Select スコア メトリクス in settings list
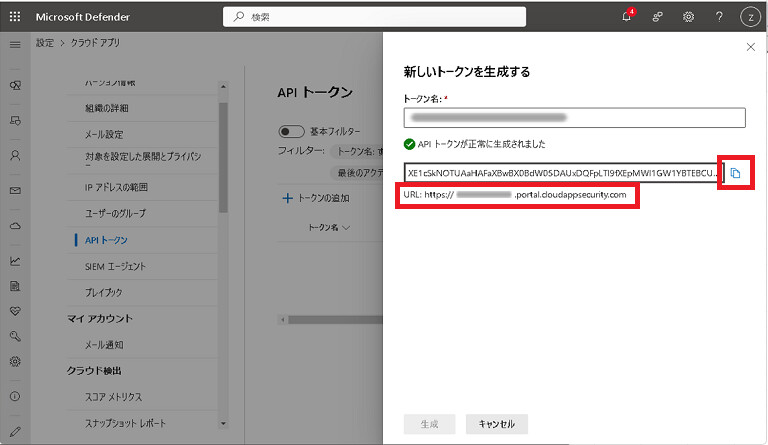This screenshot has width=768, height=445. point(113,397)
